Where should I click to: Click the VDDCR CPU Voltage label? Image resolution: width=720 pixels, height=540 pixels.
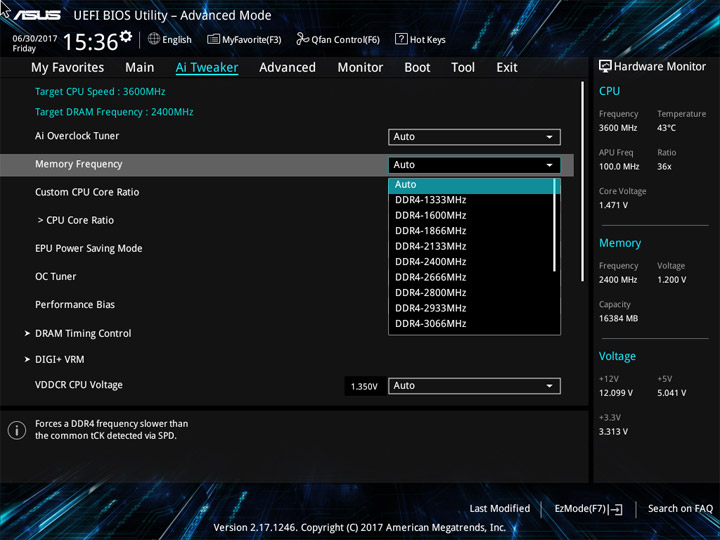pos(79,385)
